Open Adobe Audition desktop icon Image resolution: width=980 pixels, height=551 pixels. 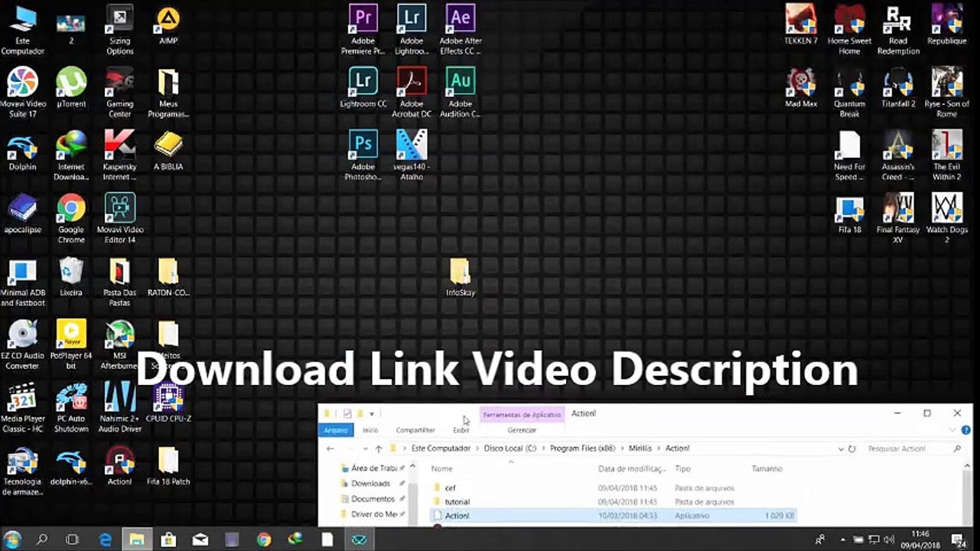(x=461, y=92)
